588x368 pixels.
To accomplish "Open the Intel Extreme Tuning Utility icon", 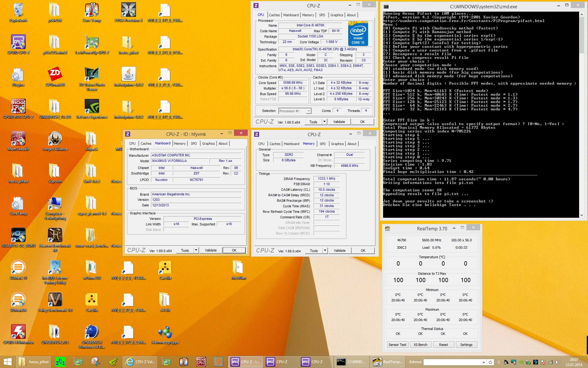I will tap(55, 272).
